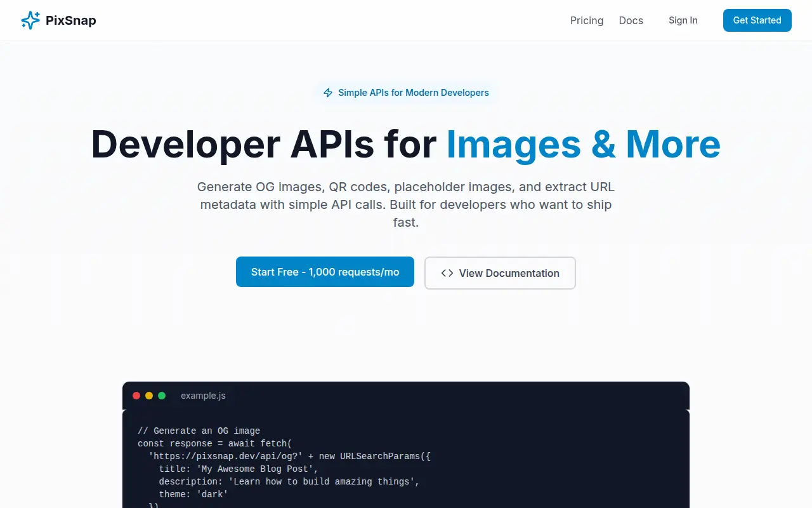
Task: Select the example.js tab
Action: 203,396
